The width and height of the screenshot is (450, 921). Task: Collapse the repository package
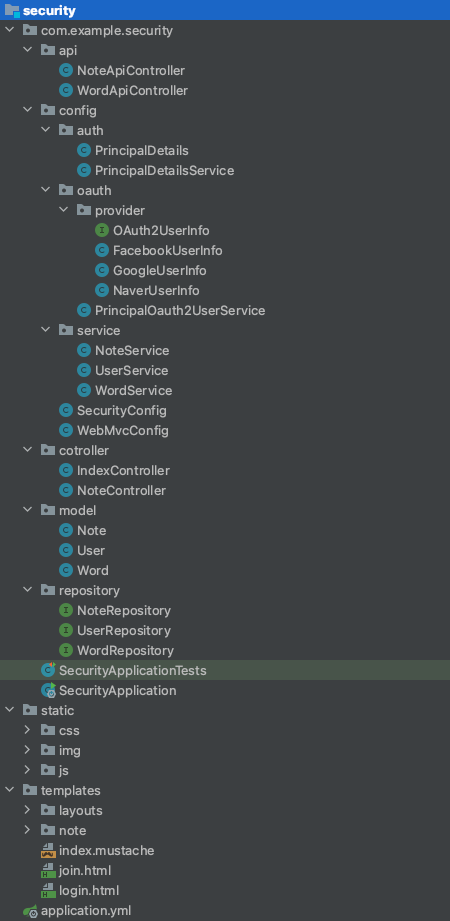tap(28, 590)
